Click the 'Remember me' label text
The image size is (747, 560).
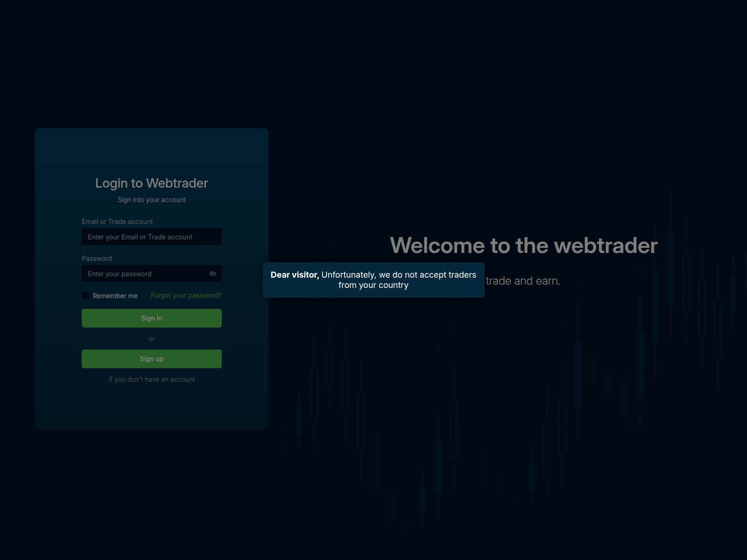115,296
